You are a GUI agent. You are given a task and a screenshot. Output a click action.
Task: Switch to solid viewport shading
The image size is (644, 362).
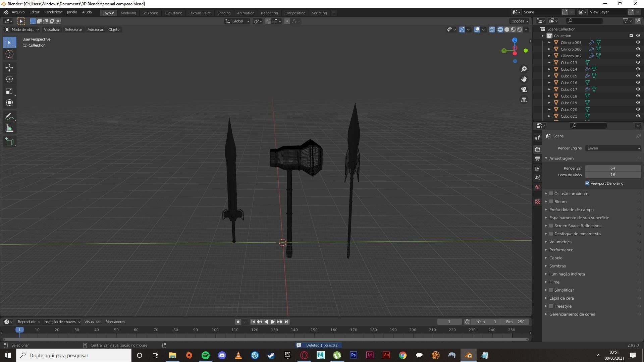point(507,29)
